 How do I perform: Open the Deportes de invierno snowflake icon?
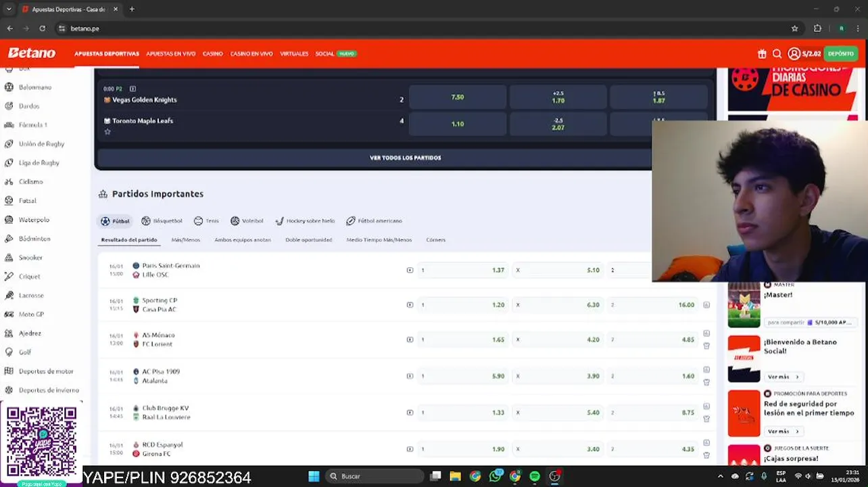pos(9,390)
